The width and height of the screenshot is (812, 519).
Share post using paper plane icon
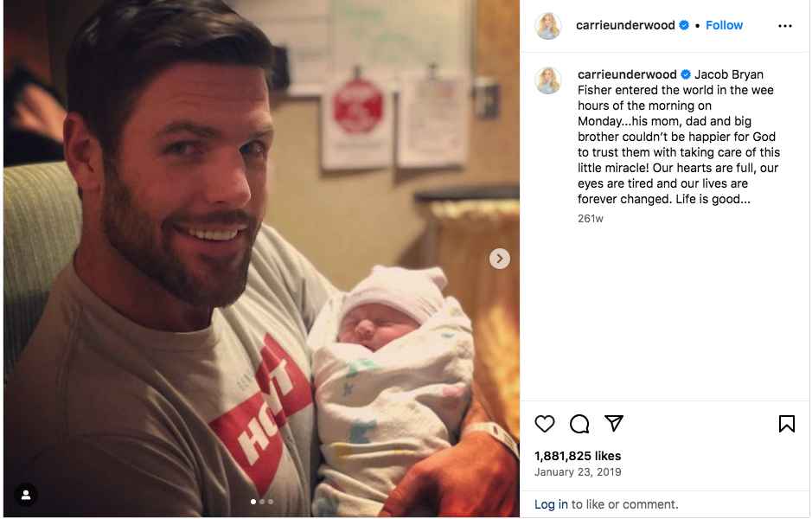click(614, 423)
